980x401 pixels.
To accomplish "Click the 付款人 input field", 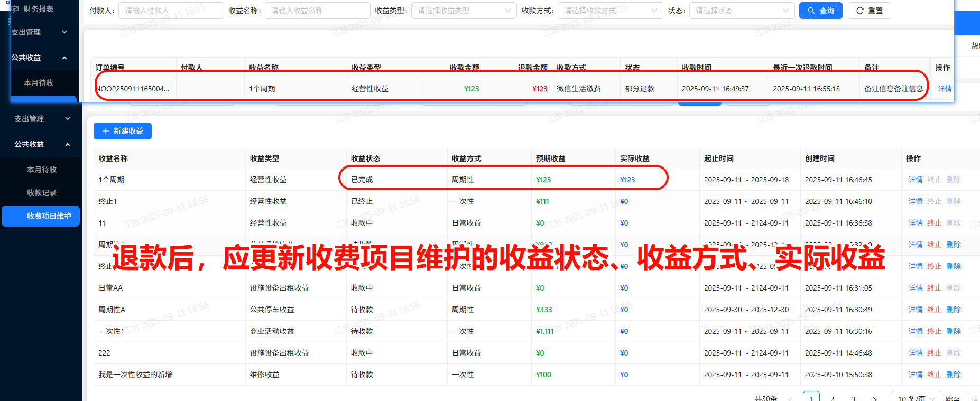I will pyautogui.click(x=171, y=11).
